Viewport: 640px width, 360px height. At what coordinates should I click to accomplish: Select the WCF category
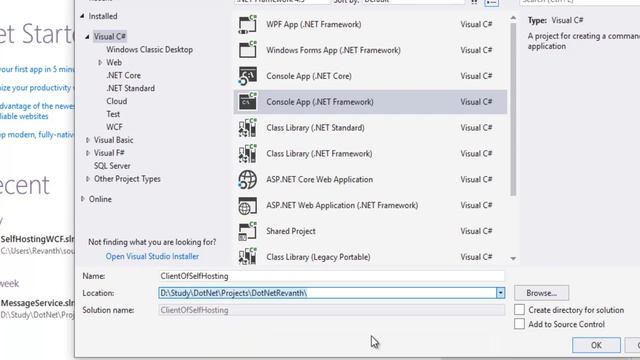(114, 127)
